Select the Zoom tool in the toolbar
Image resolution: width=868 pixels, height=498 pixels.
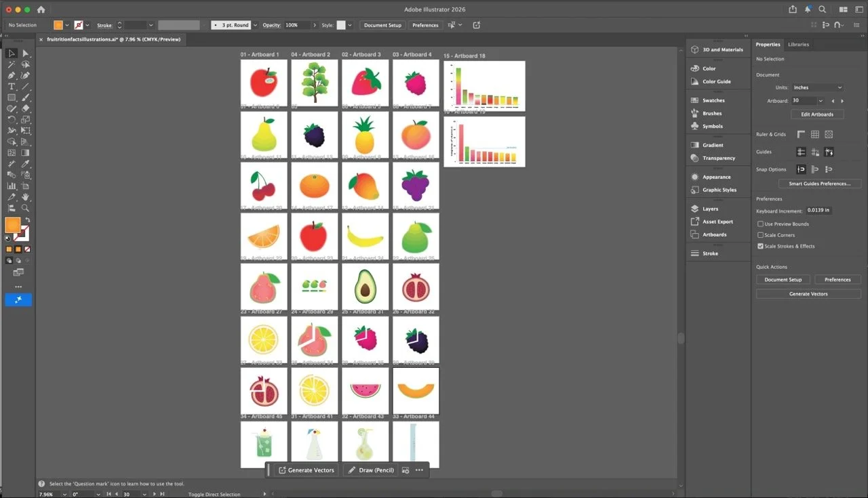(26, 208)
